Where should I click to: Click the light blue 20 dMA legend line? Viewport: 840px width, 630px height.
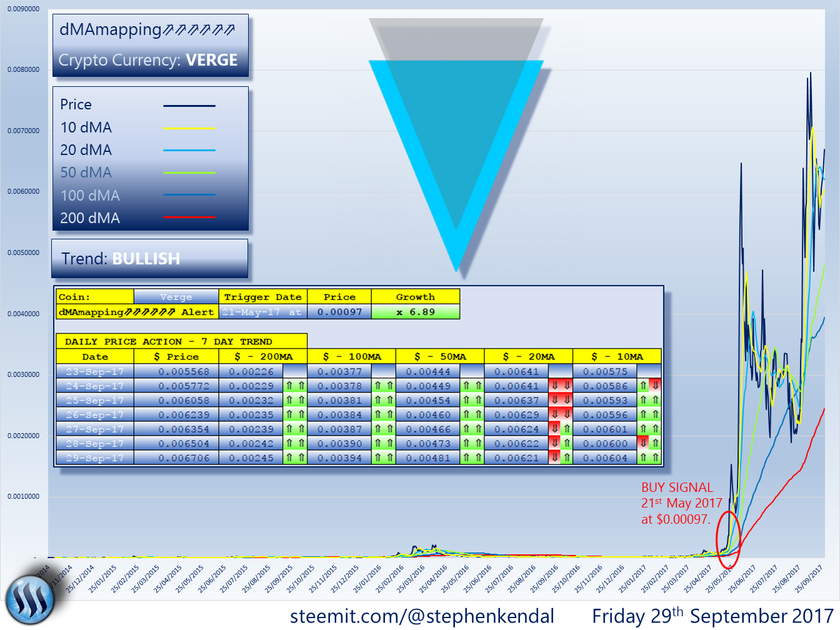189,151
